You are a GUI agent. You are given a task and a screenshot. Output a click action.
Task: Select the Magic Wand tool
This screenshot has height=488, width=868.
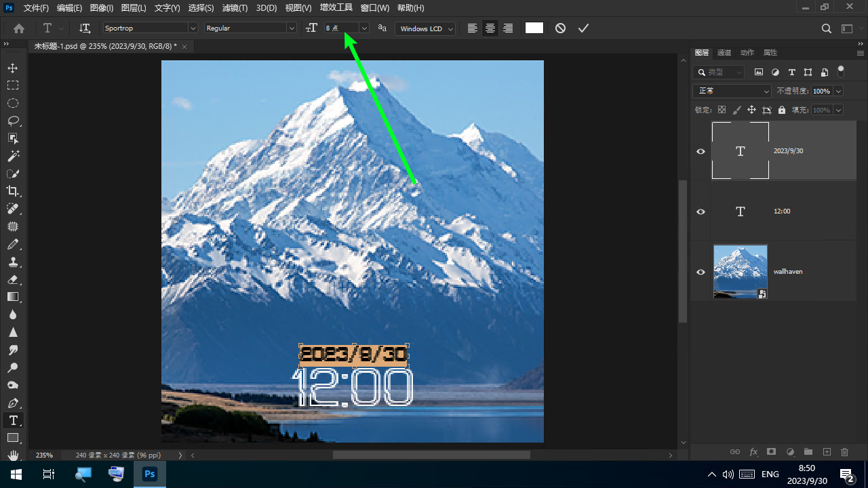(x=13, y=156)
